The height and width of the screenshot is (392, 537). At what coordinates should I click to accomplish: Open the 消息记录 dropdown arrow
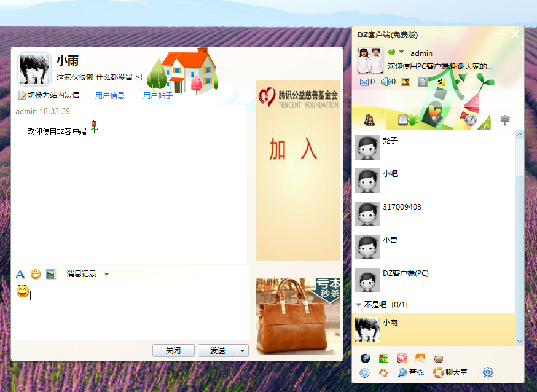point(106,275)
